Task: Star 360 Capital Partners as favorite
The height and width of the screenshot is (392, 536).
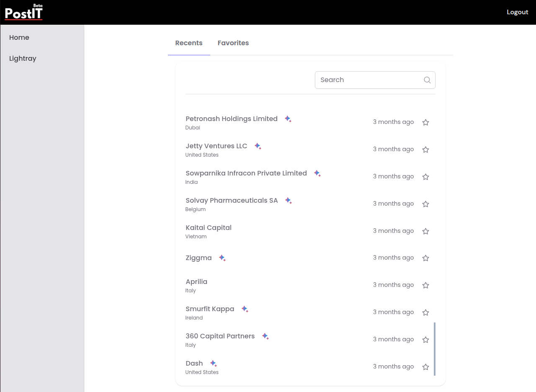Action: pos(425,340)
